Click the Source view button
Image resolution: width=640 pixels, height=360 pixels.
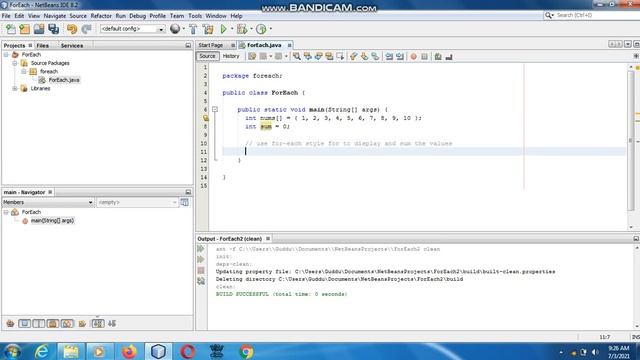coord(207,56)
